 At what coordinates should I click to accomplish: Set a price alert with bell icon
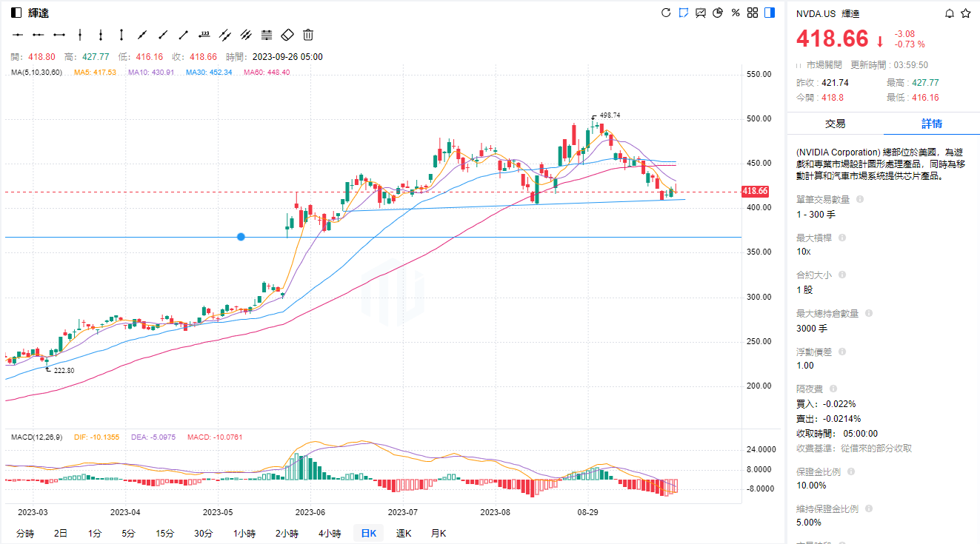click(950, 13)
